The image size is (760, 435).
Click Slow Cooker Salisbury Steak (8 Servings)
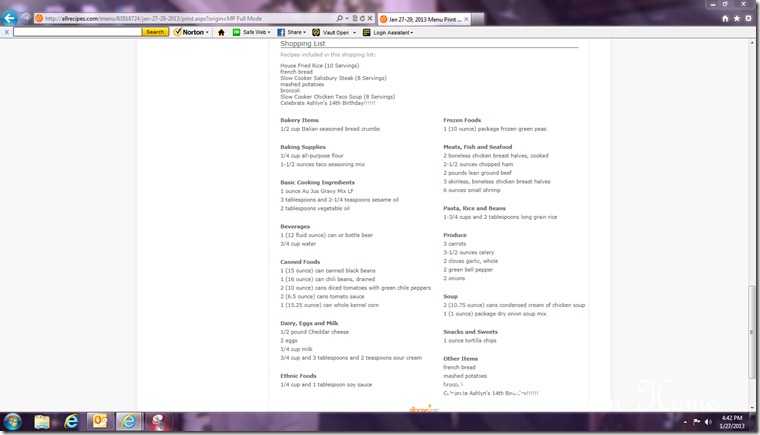(x=333, y=78)
